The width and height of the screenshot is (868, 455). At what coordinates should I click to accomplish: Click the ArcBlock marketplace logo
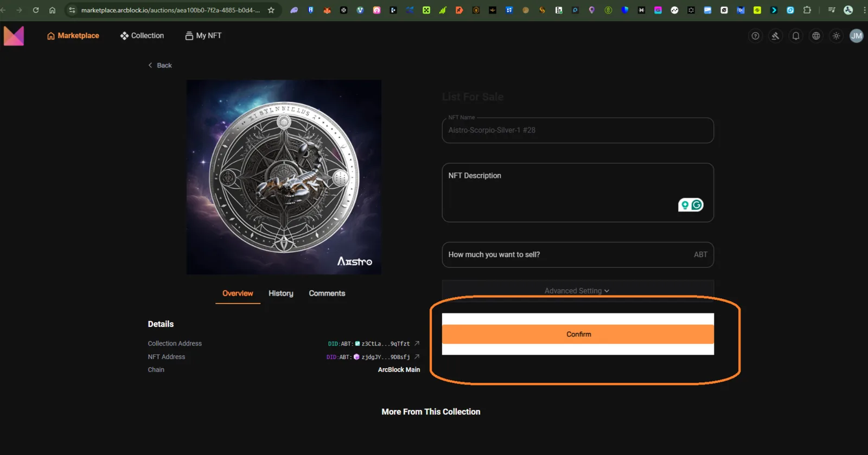tap(14, 36)
